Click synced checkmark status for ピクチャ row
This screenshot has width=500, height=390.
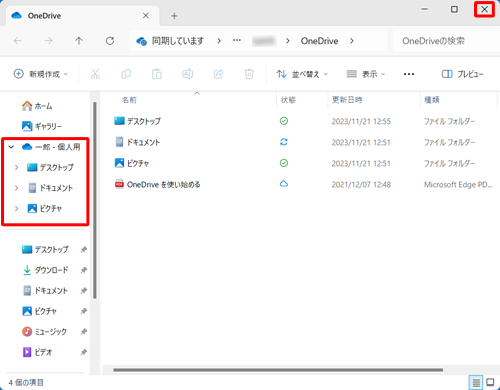click(x=284, y=163)
